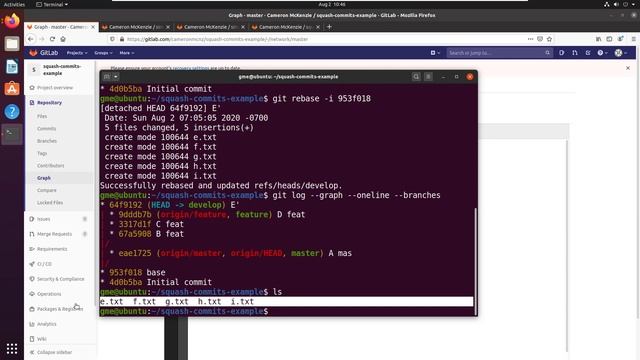Open a new Firefox tab

[x=329, y=27]
